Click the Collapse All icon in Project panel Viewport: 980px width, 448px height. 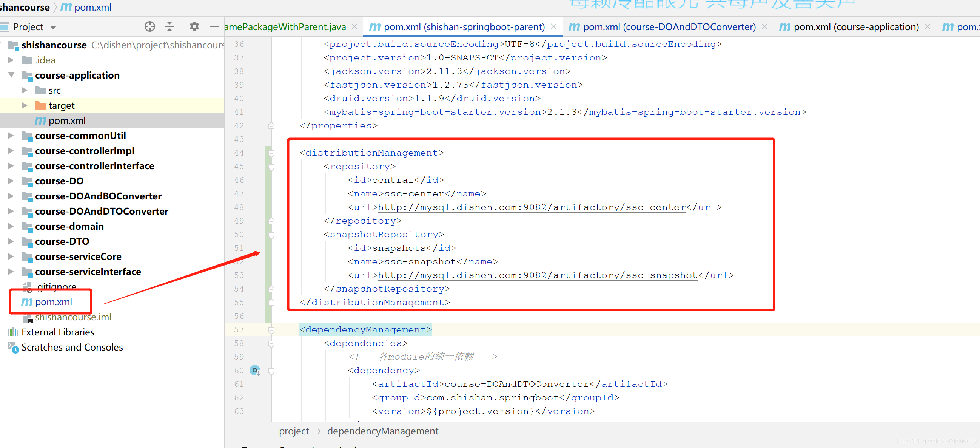[x=169, y=27]
